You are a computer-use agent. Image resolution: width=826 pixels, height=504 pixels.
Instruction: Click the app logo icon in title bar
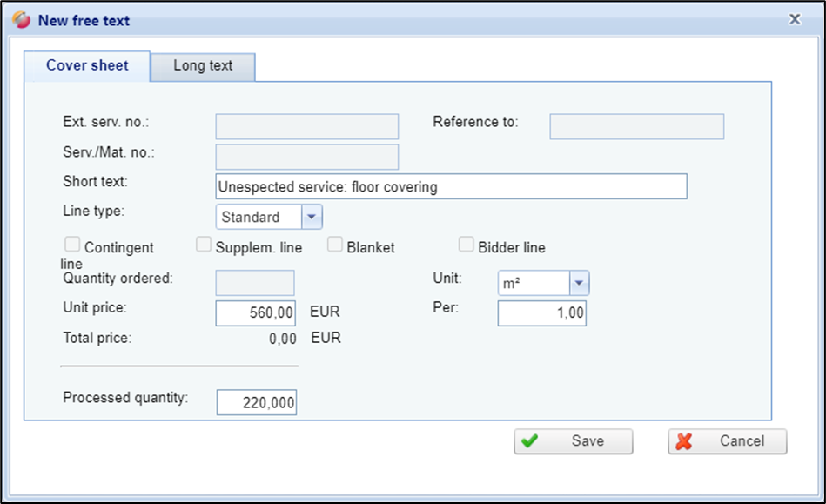click(x=22, y=20)
